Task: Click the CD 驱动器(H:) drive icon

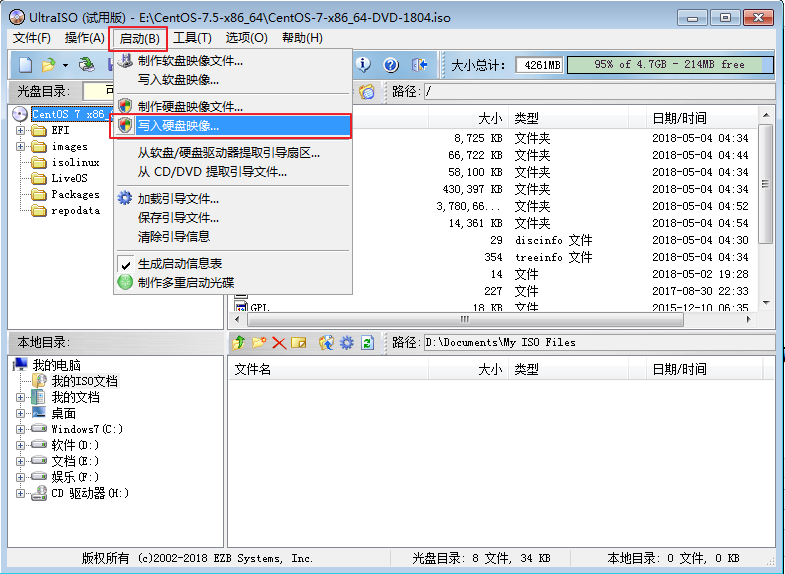Action: point(39,493)
